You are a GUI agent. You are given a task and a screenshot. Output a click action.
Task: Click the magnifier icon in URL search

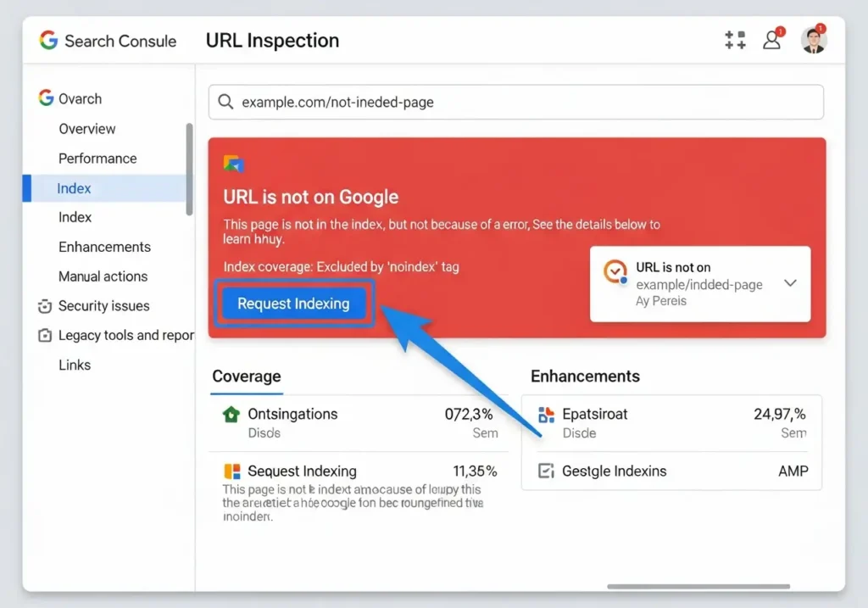point(225,102)
